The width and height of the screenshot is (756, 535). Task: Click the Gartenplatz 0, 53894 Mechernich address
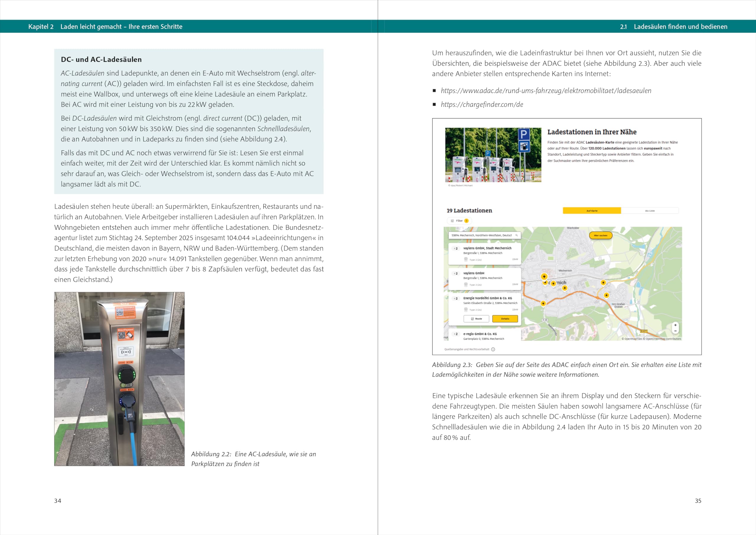(484, 339)
